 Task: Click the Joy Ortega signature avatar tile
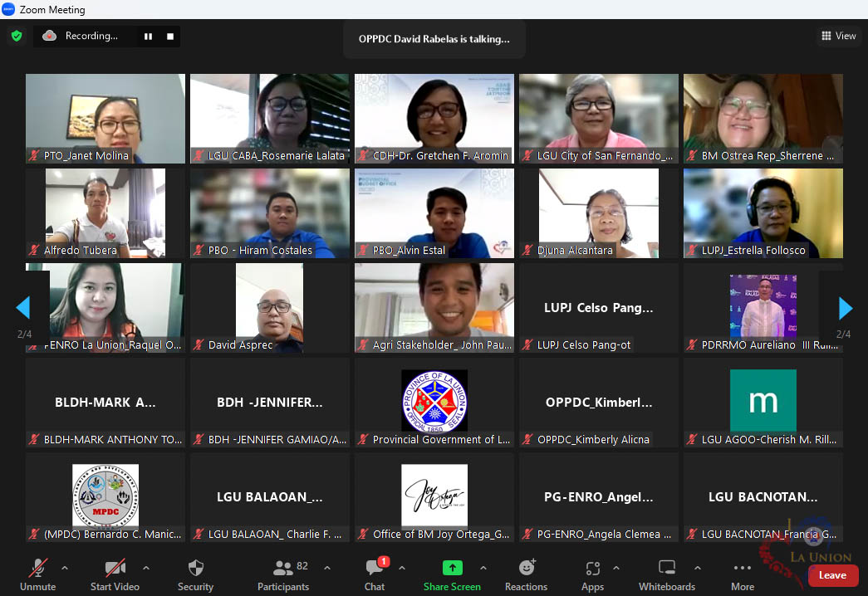(434, 496)
